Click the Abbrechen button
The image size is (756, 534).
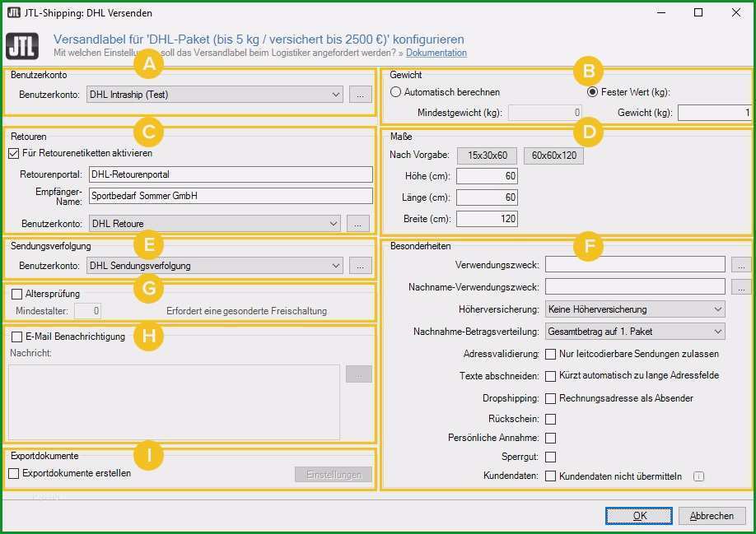tap(712, 516)
